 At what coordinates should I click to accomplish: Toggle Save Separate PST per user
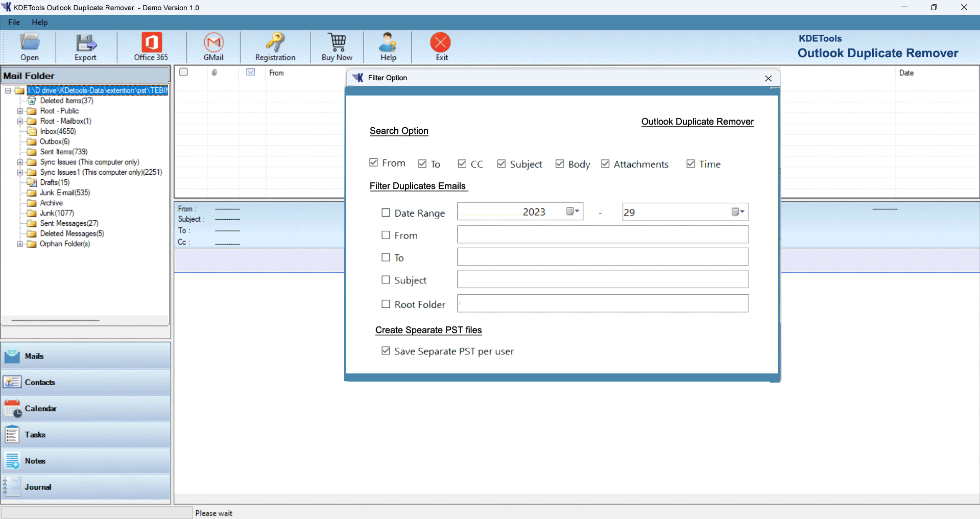click(386, 351)
